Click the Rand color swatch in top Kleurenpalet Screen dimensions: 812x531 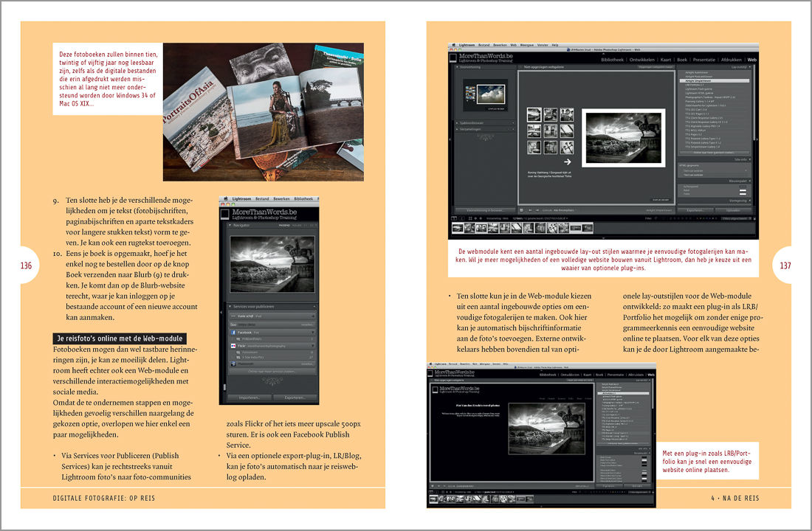click(x=743, y=190)
